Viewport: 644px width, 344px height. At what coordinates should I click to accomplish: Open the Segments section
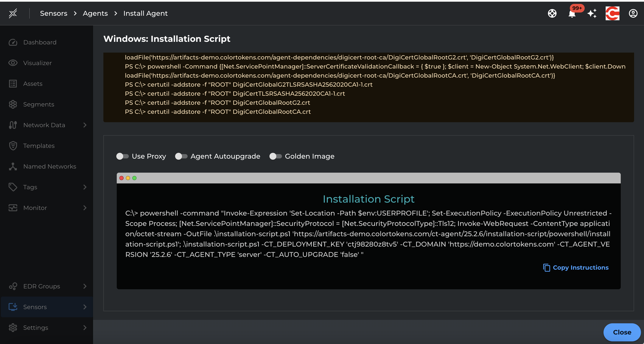pos(39,104)
